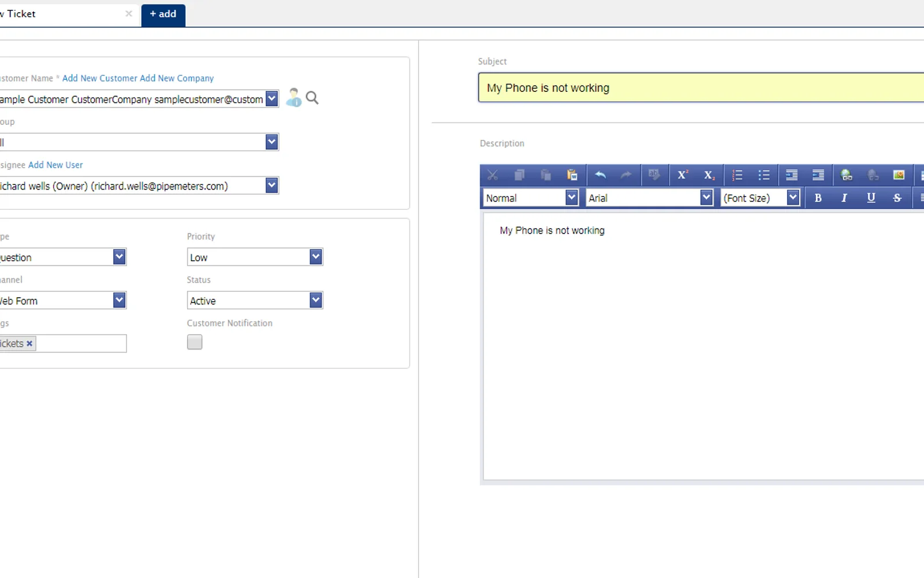Screen dimensions: 924x578
Task: Apply superscript formatting
Action: tap(683, 175)
